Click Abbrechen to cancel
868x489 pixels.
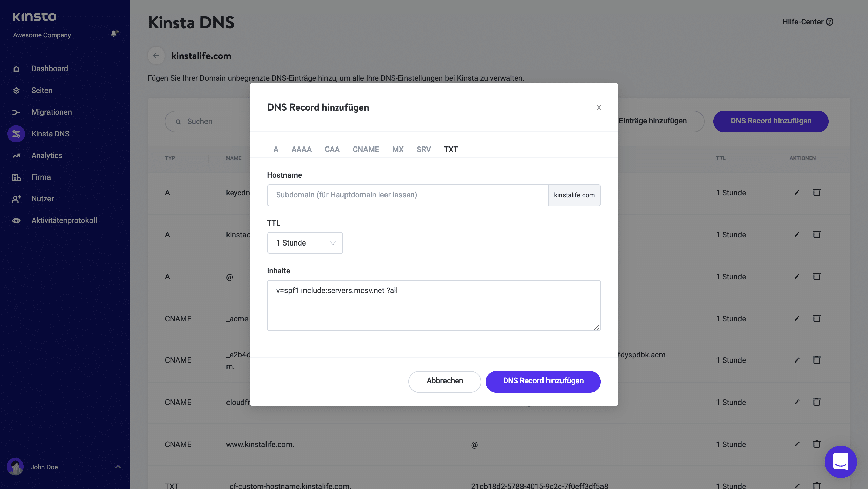pyautogui.click(x=445, y=382)
